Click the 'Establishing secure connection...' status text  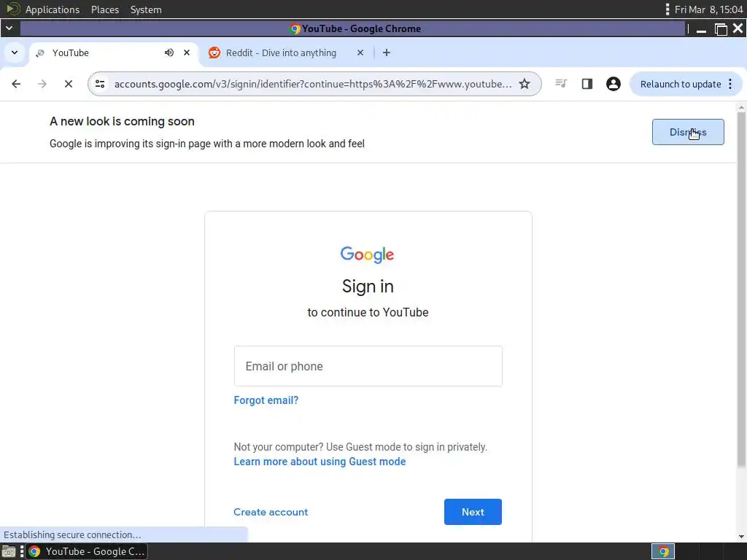pos(72,534)
